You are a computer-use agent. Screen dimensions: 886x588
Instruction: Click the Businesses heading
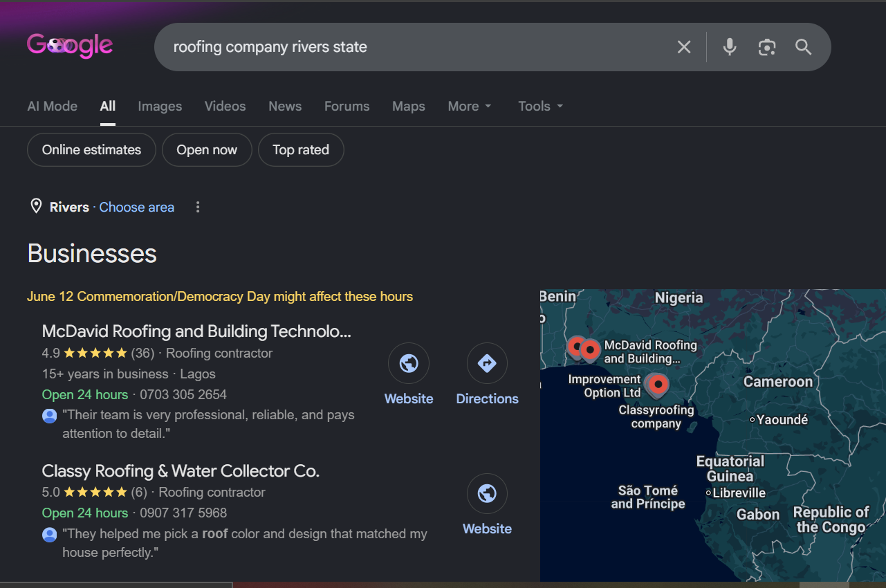92,253
